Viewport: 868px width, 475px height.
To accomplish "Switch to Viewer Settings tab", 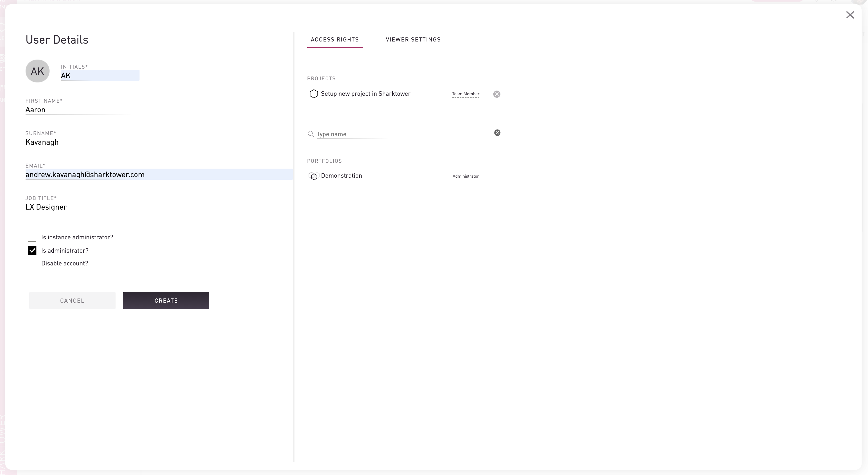I will [413, 40].
